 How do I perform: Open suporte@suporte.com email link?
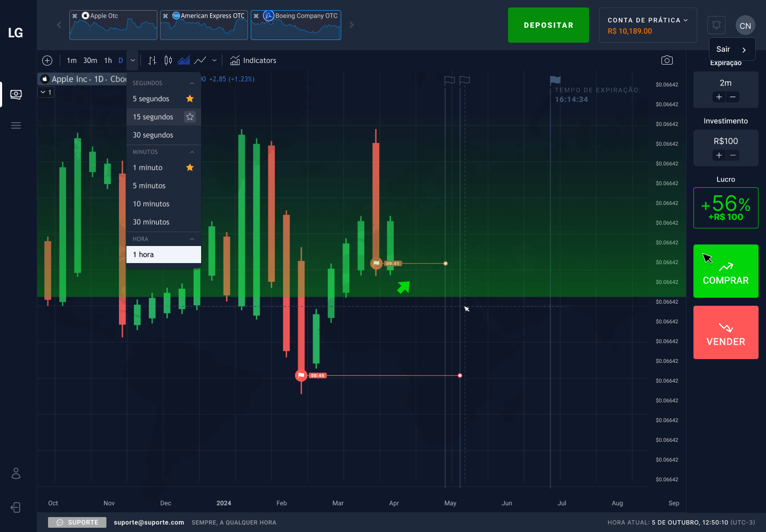click(149, 522)
